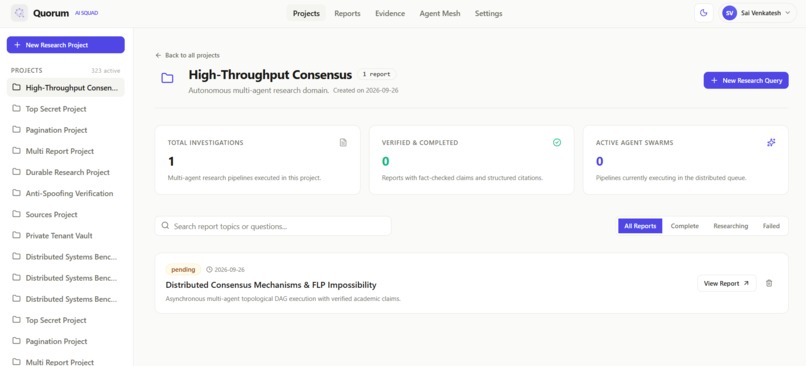
Task: Click folder icon of Private Tenant Vault
Action: tap(16, 235)
